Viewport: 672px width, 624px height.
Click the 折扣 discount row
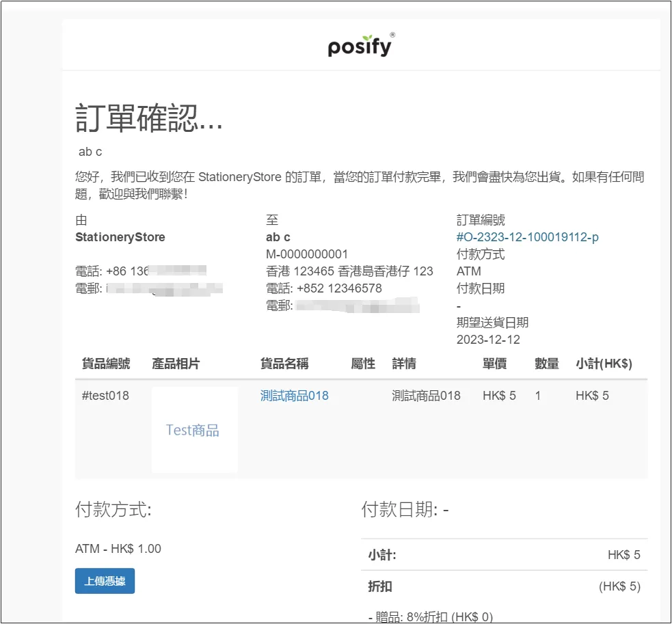tap(504, 586)
